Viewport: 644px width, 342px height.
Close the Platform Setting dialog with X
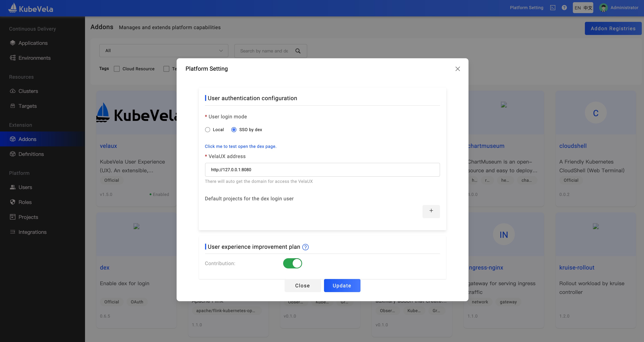coord(458,69)
